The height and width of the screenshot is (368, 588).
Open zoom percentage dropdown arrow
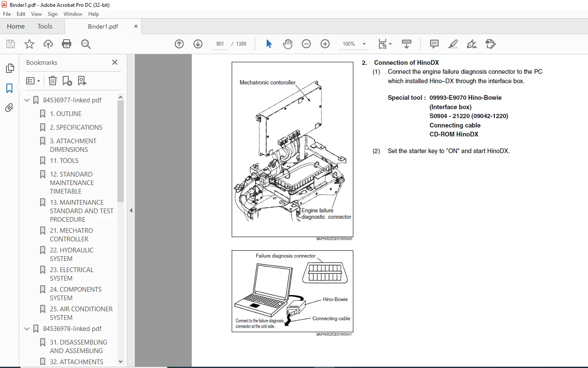364,44
